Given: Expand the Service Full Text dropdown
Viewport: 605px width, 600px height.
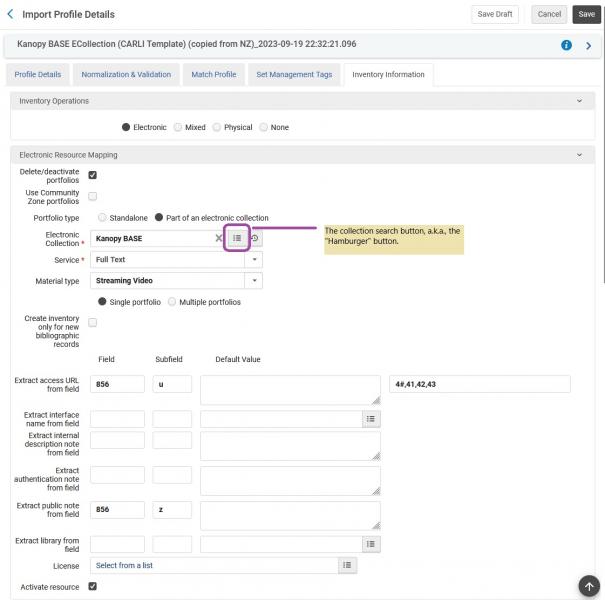Looking at the screenshot, I should pos(254,259).
